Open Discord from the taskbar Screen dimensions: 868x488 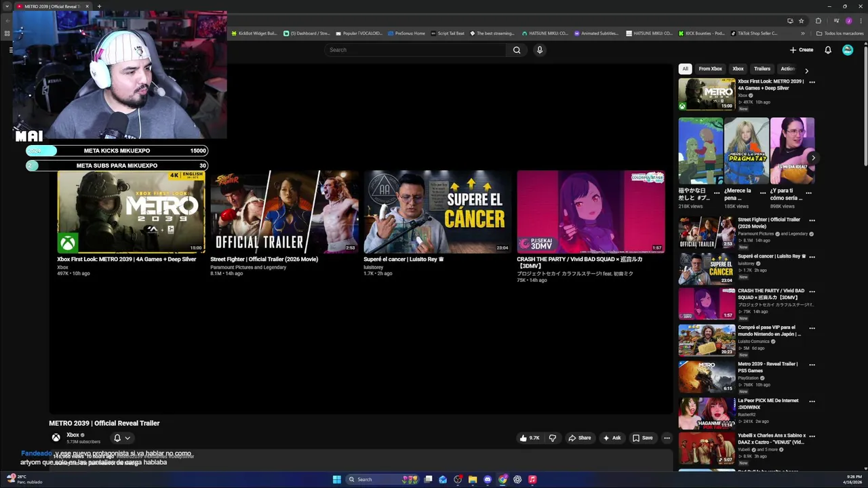(x=488, y=479)
